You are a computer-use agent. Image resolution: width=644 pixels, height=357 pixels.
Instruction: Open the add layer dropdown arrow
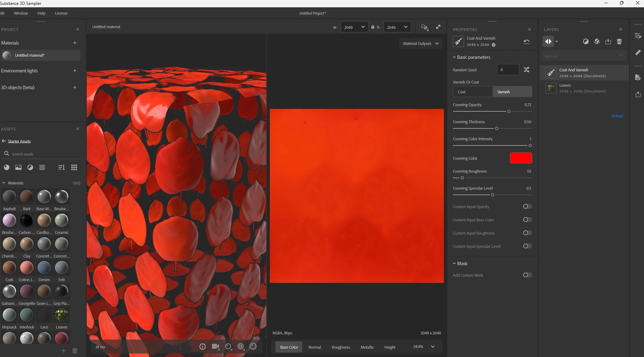[x=557, y=41]
